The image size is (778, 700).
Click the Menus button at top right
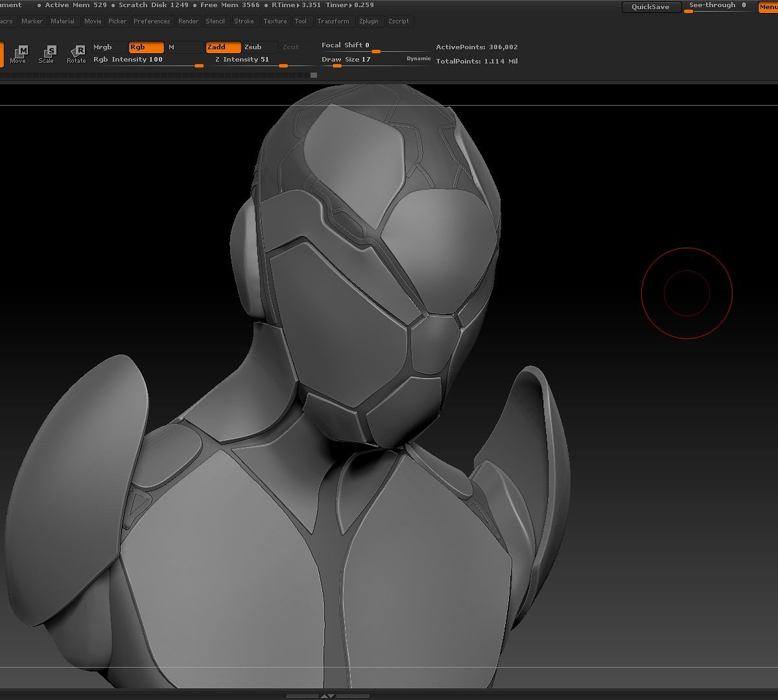[x=768, y=7]
